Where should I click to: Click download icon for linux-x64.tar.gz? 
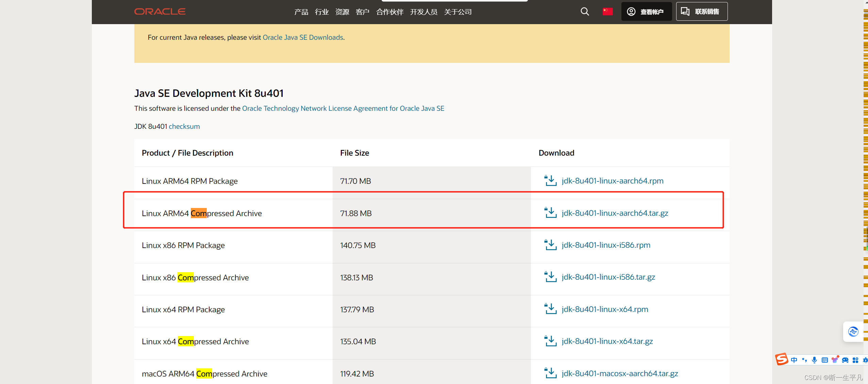[x=550, y=341]
